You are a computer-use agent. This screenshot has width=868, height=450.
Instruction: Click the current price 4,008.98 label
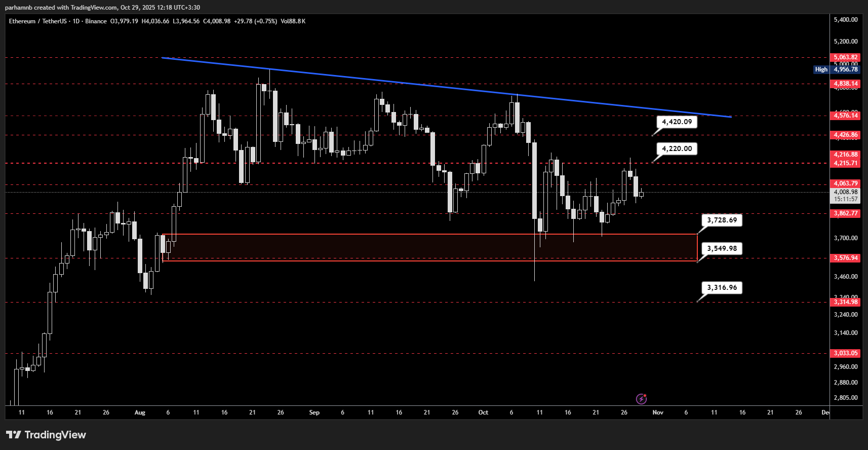click(x=846, y=192)
